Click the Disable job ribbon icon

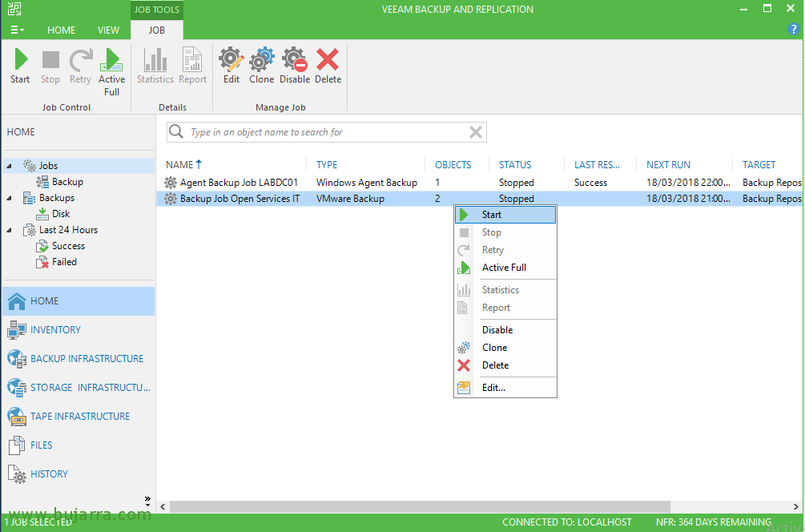coord(295,66)
